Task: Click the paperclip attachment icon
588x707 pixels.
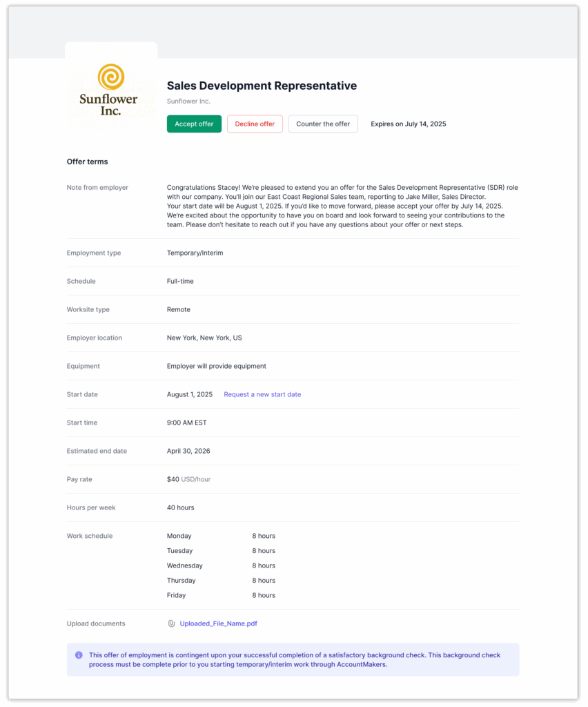Action: pyautogui.click(x=170, y=623)
